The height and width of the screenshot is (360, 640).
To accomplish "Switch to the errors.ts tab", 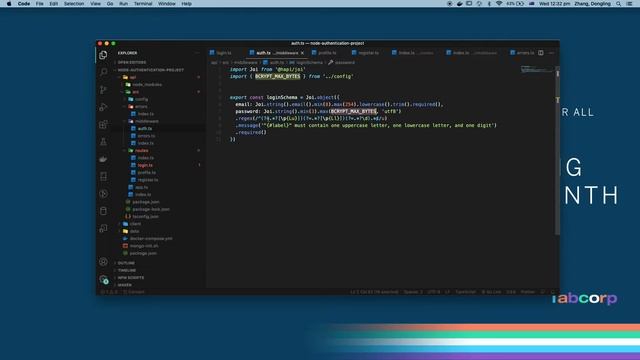I will tap(523, 53).
